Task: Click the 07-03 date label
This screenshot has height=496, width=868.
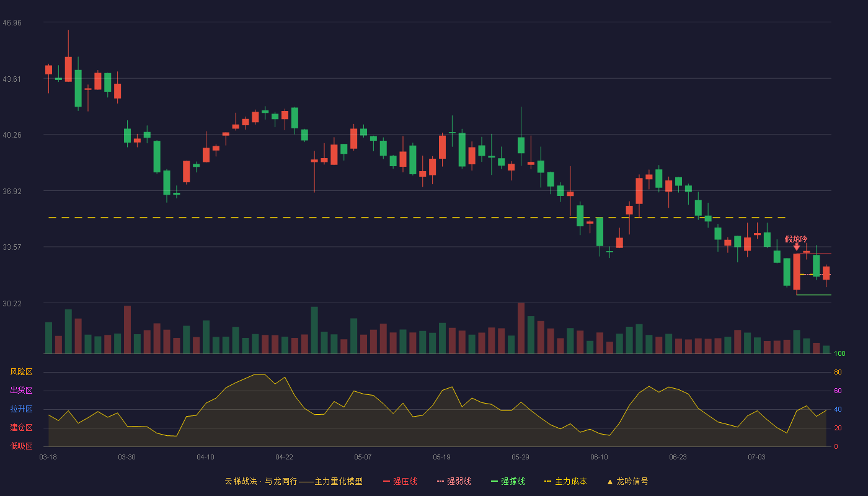Action: [756, 457]
